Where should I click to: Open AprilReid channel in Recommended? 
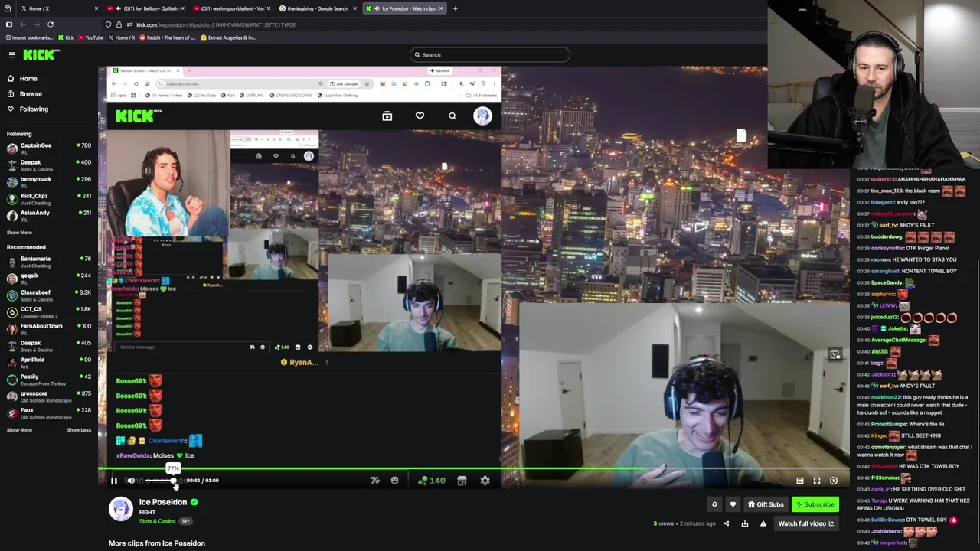(49, 363)
